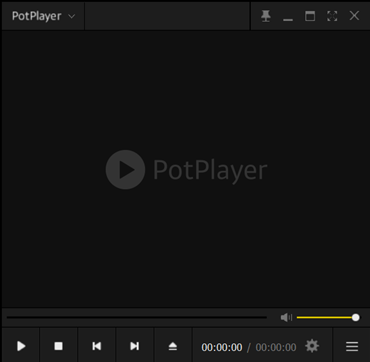
Task: Click the volume slider white handle
Action: (356, 317)
